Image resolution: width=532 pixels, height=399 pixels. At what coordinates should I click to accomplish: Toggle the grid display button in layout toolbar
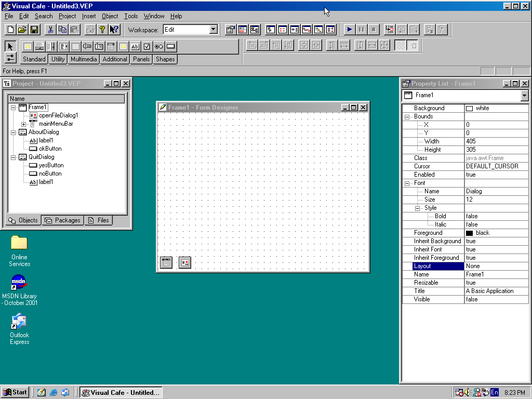click(400, 46)
